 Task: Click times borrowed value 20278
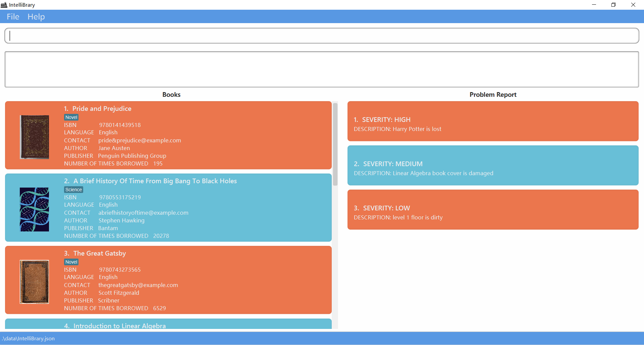[x=161, y=236]
